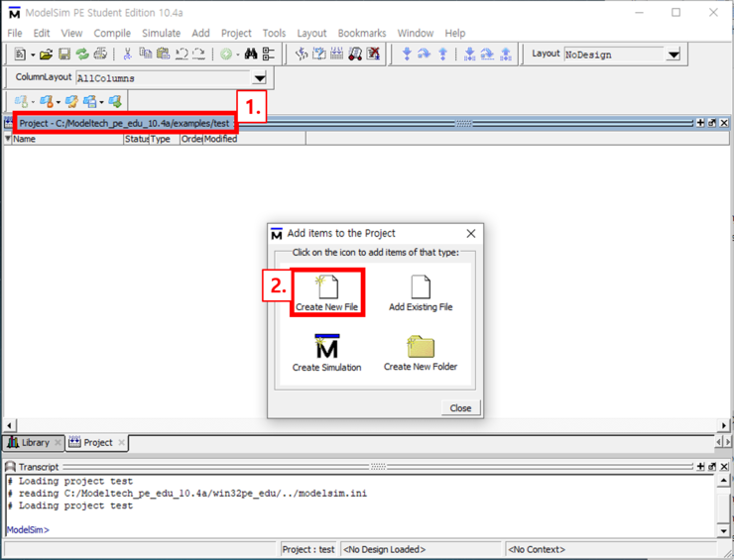The image size is (734, 560).
Task: Click the Cut scissors icon
Action: 127,55
